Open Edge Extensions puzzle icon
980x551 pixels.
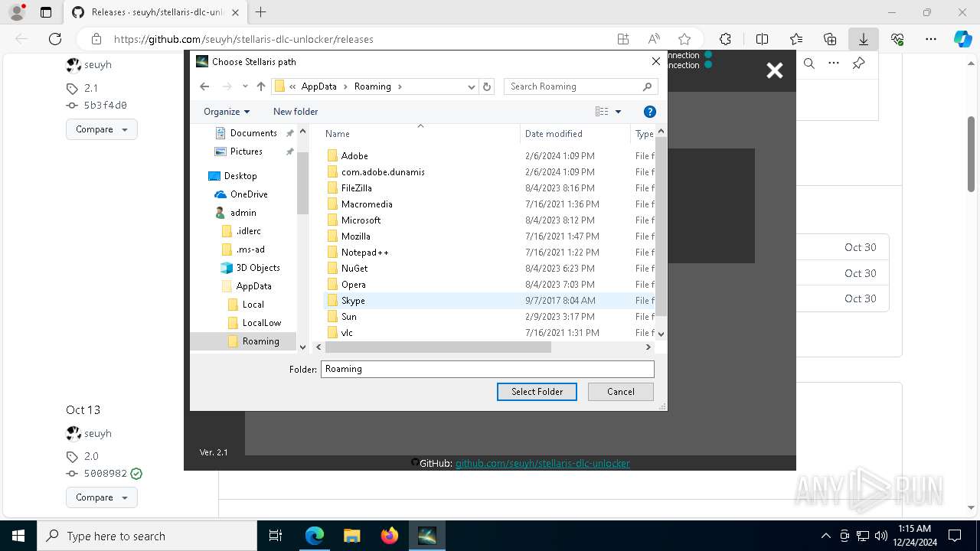coord(725,39)
